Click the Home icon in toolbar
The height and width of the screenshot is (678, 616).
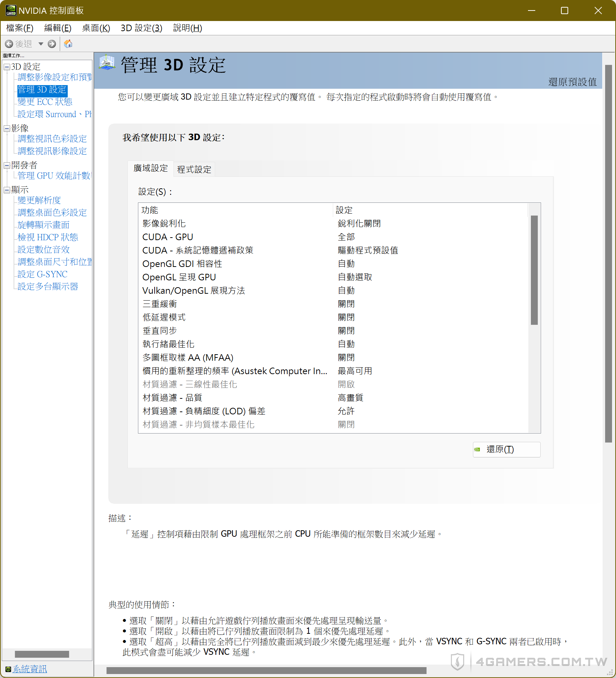(68, 44)
